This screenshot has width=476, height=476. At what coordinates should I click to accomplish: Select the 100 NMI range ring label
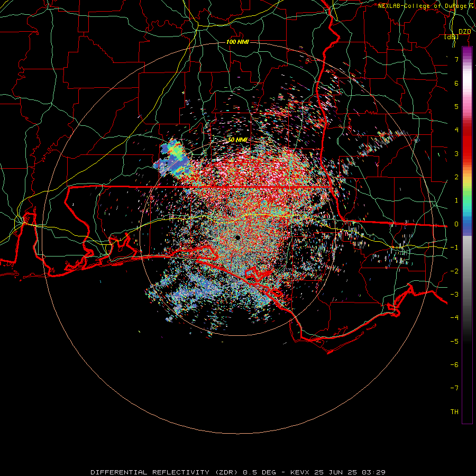tap(237, 42)
